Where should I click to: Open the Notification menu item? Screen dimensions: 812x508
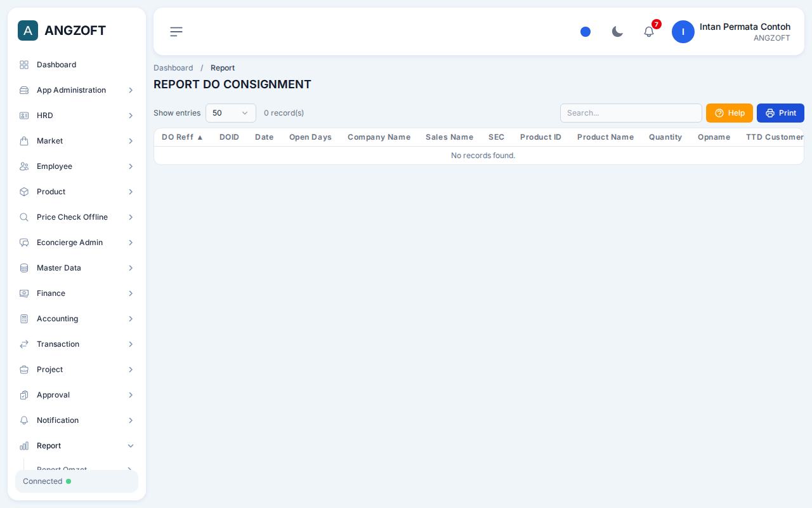(x=77, y=420)
